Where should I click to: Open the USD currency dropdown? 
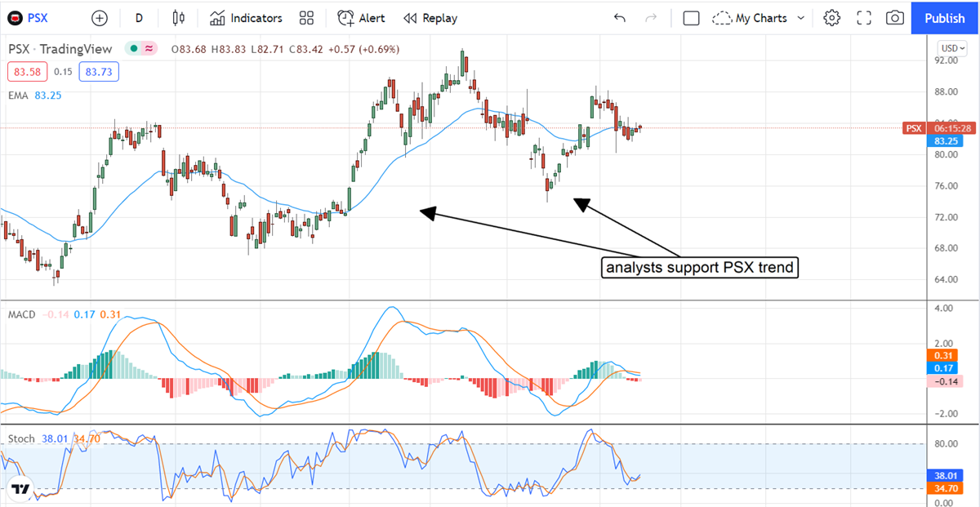coord(952,48)
